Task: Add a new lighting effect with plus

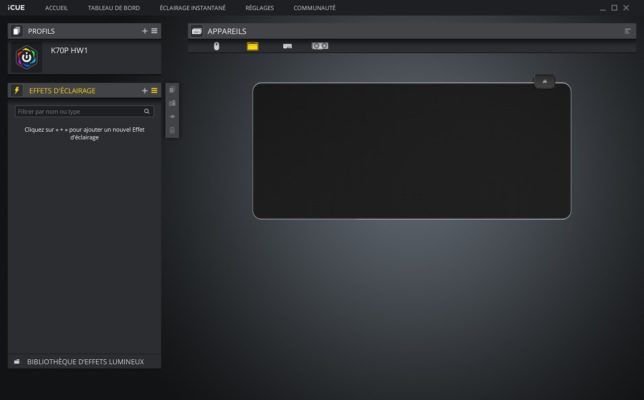Action: click(145, 90)
